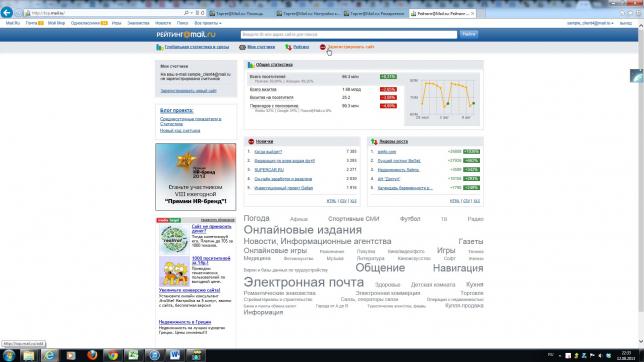The height and width of the screenshot is (362, 644).
Task: Click the Рейтинг arrows icon
Action: tap(288, 47)
